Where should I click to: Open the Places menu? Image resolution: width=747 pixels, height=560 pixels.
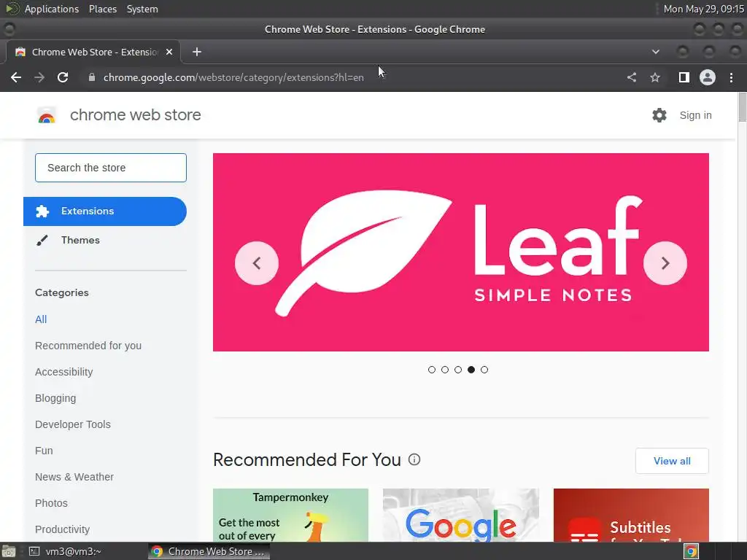tap(102, 9)
